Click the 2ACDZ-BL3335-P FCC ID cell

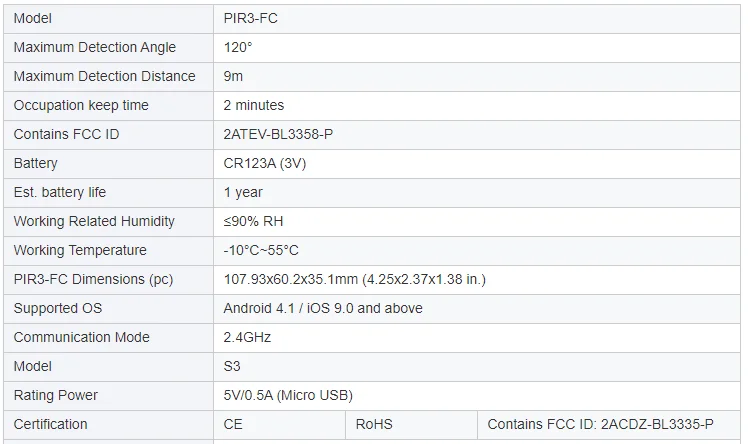point(600,424)
